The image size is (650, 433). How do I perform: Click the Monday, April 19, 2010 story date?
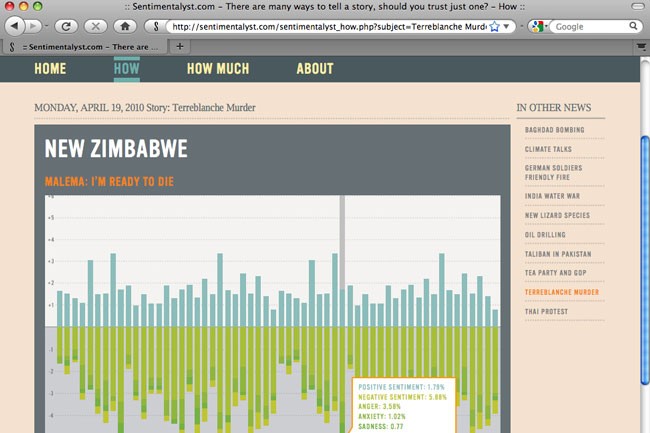(89, 108)
